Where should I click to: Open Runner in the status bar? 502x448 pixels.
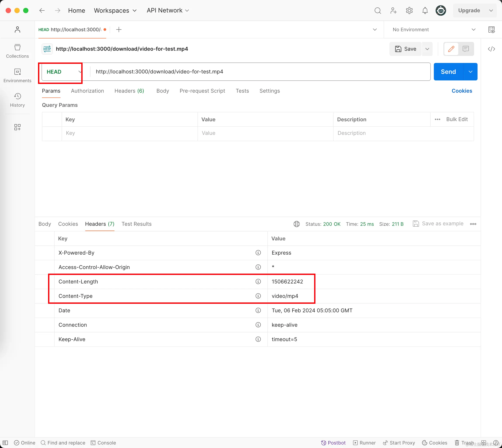(364, 443)
